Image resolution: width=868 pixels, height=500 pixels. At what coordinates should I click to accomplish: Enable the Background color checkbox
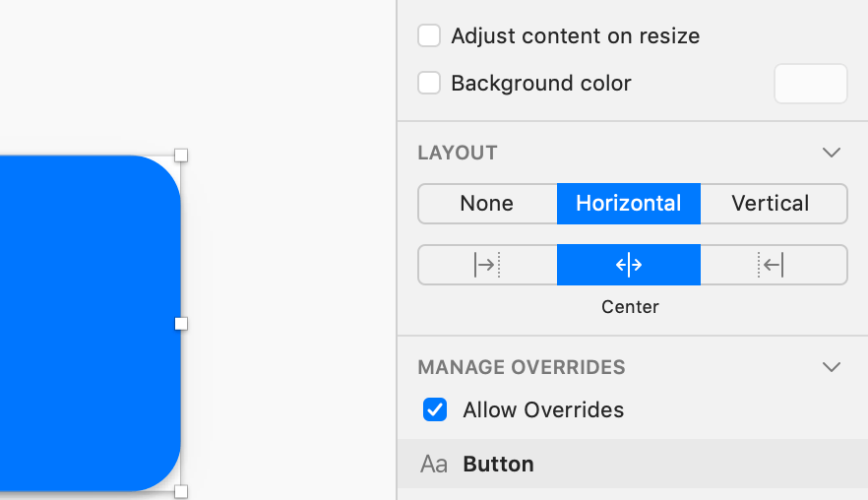tap(429, 84)
